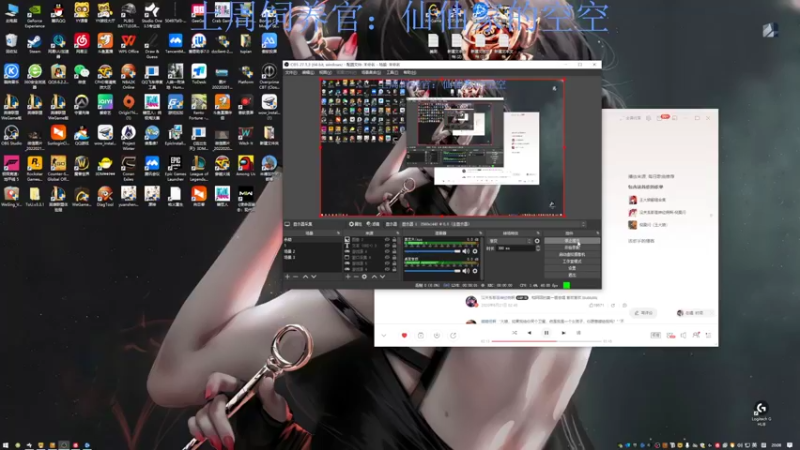800x450 pixels.
Task: Pop out the Scenes dock
Action: [338, 233]
